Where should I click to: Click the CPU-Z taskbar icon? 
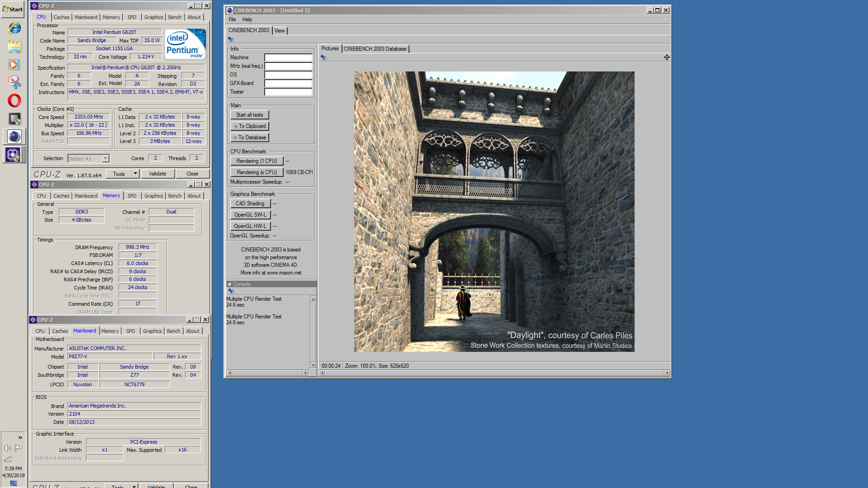[x=13, y=155]
